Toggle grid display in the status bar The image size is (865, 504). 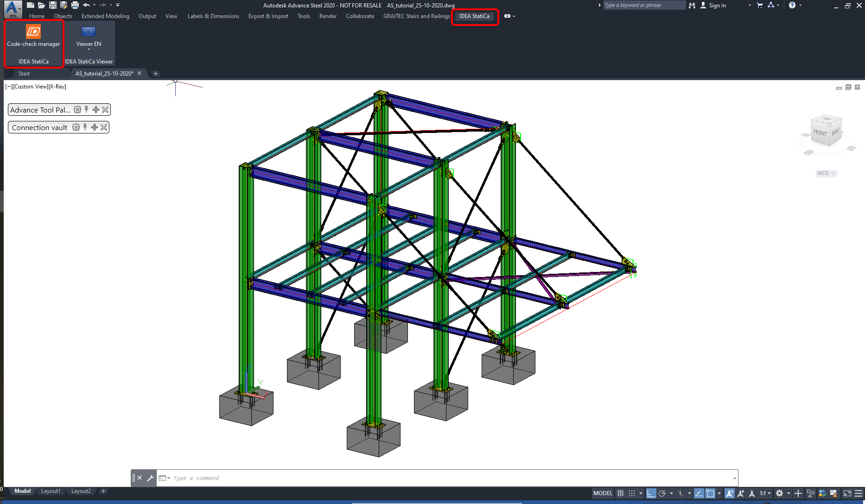click(x=620, y=493)
